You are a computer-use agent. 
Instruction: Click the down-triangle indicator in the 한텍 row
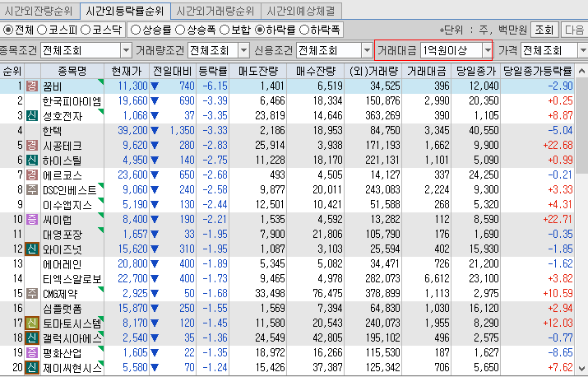pos(155,131)
